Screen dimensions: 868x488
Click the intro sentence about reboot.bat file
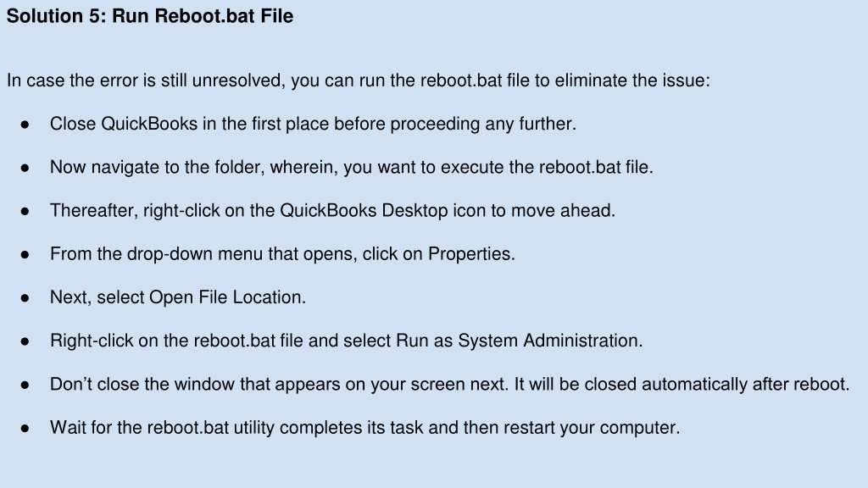tap(359, 80)
